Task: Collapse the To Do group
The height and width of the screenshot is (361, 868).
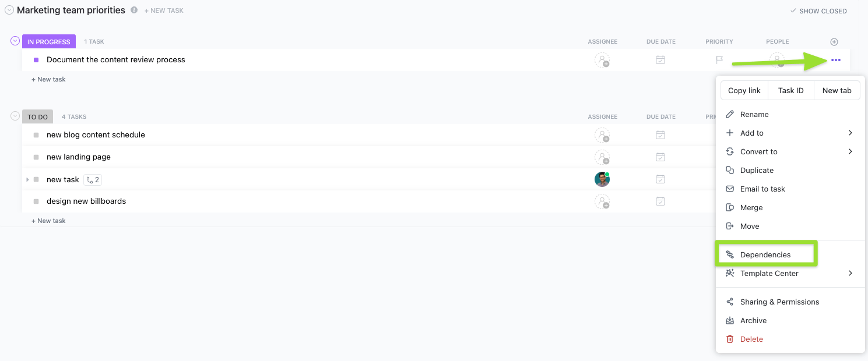Action: click(15, 116)
